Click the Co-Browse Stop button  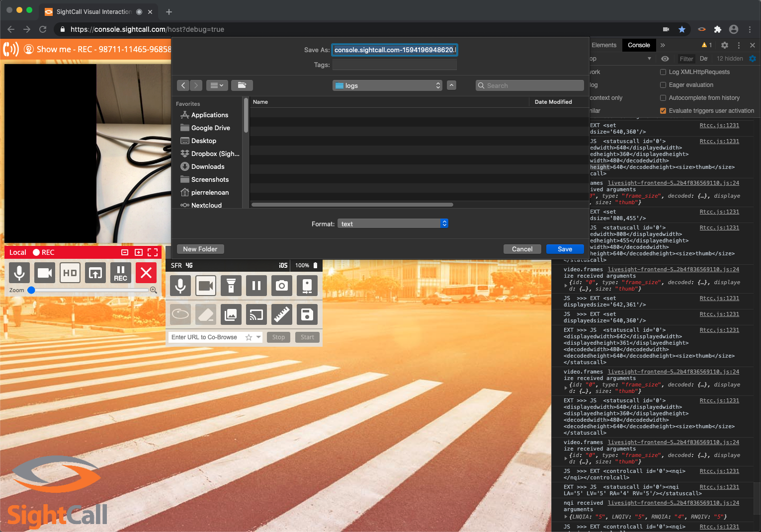[279, 337]
